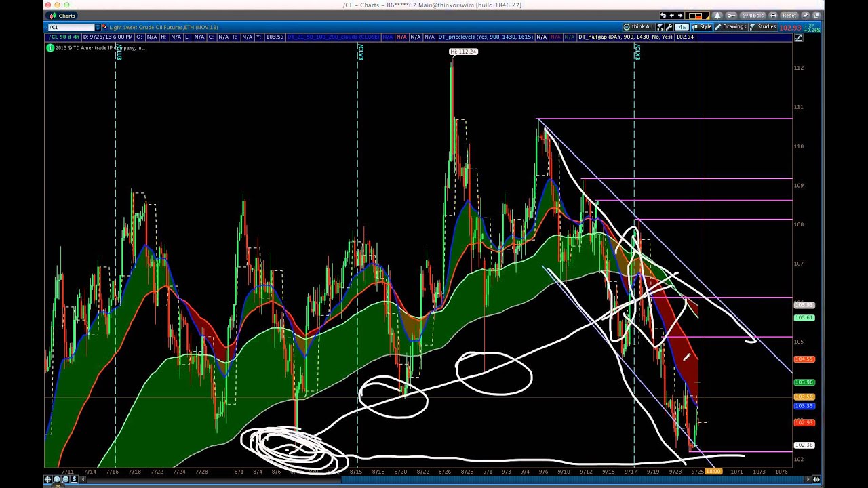Click the scrollbar right arrow
868x488 pixels.
click(806, 479)
